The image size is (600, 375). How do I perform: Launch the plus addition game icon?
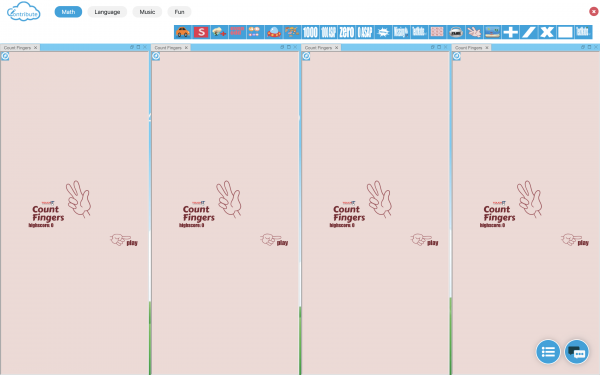pos(510,32)
